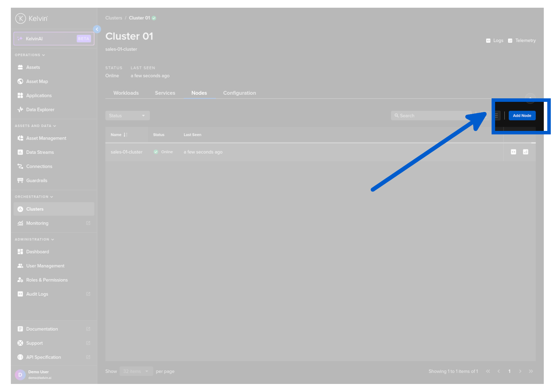This screenshot has width=555, height=392.
Task: Click the Add Node button
Action: pos(522,115)
